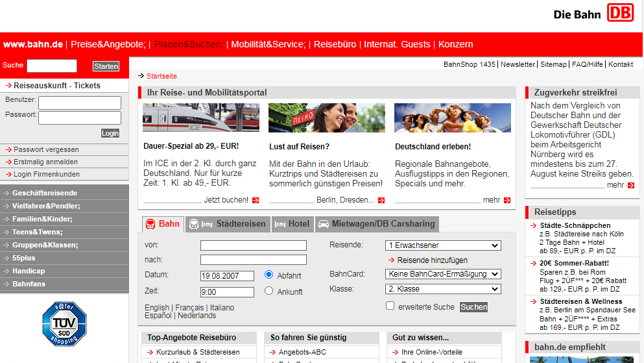Screen dimensions: 644x363
Task: Select the Abfahrt radio button
Action: coord(269,275)
